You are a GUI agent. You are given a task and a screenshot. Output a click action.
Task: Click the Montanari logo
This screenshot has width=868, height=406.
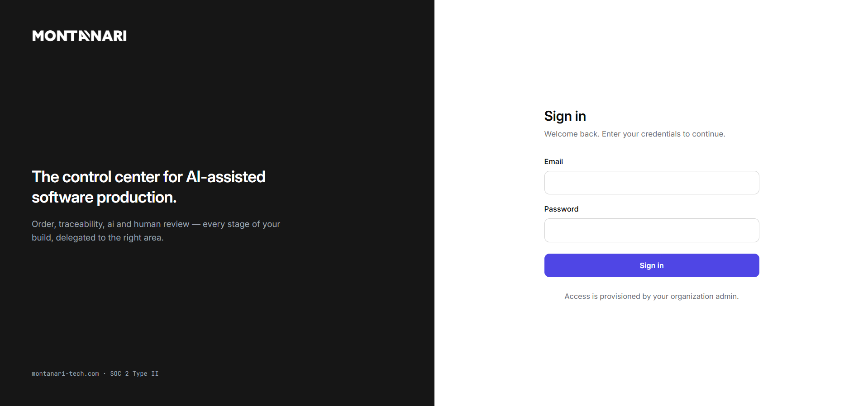[79, 36]
